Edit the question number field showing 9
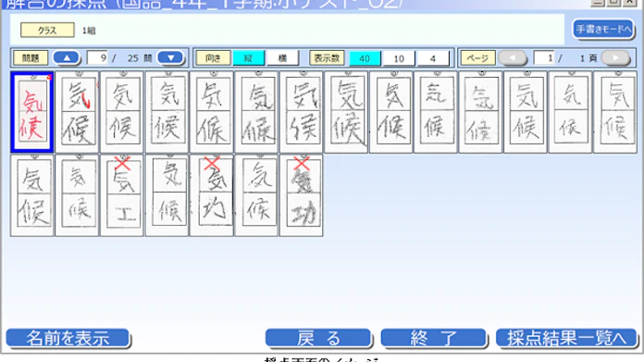This screenshot has height=362, width=644. (x=98, y=58)
